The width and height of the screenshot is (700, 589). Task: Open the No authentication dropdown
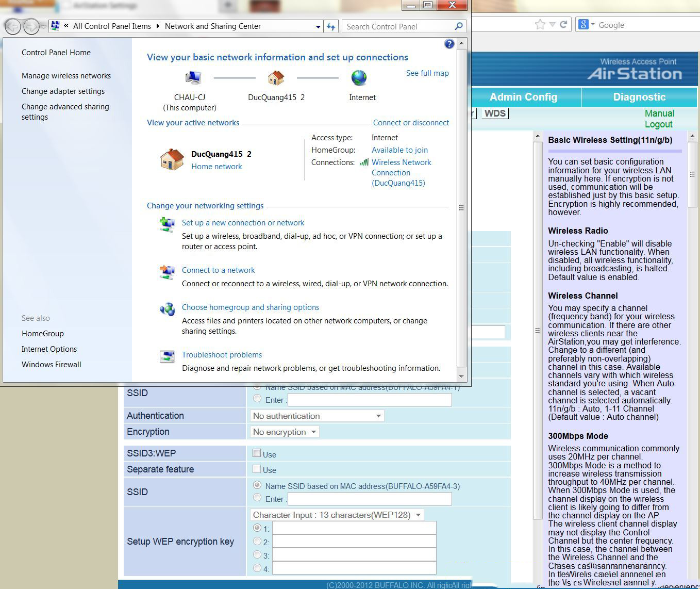coord(316,416)
